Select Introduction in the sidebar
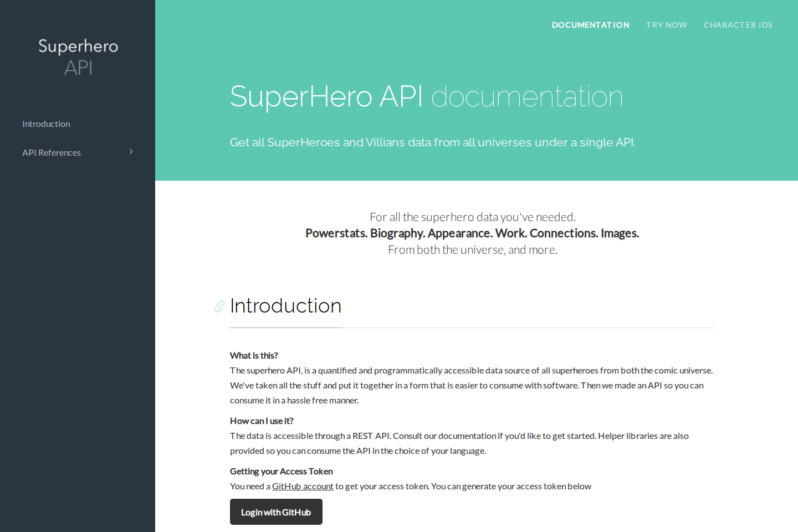 (x=46, y=124)
